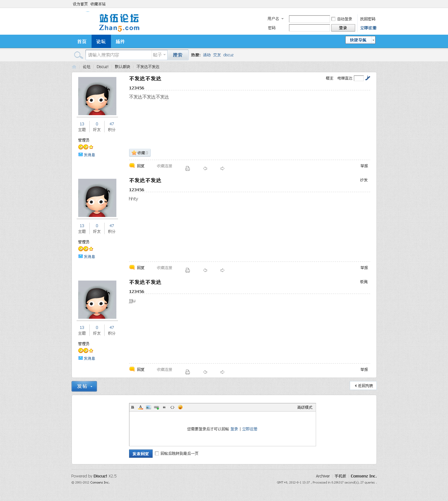Click the Archiver footer link
Image resolution: width=448 pixels, height=501 pixels.
click(x=323, y=476)
